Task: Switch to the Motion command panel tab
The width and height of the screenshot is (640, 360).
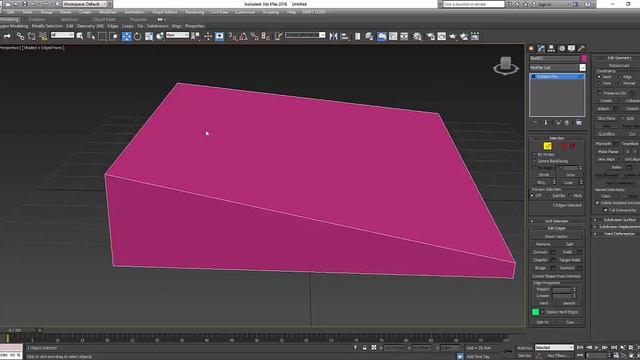Action: 562,48
